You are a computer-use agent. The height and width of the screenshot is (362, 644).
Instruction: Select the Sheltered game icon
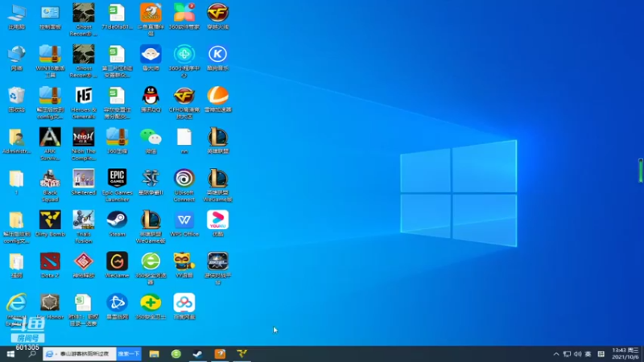coord(84,183)
